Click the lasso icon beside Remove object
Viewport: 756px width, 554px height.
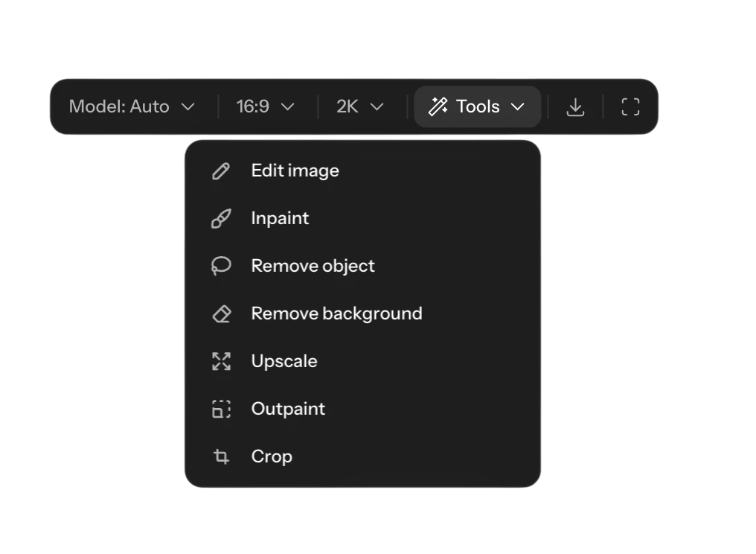tap(221, 266)
